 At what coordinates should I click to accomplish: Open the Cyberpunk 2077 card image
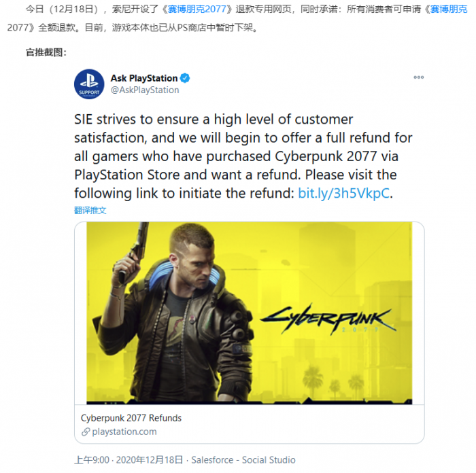(250, 313)
